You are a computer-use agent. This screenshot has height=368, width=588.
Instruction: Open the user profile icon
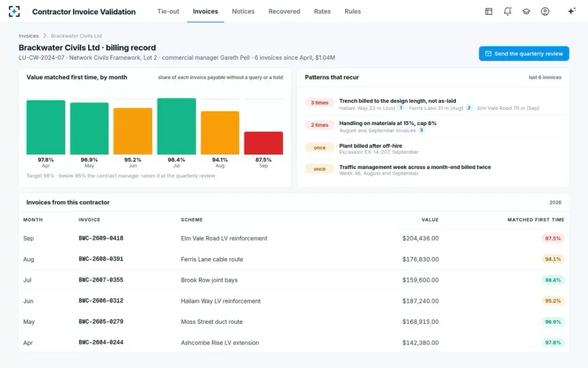point(545,11)
